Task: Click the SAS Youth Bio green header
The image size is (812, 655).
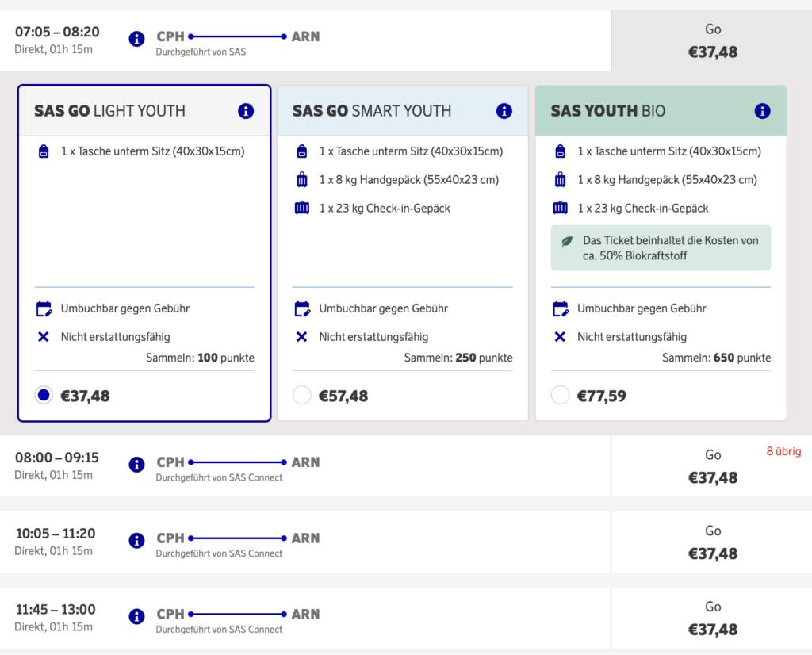Action: coord(650,111)
